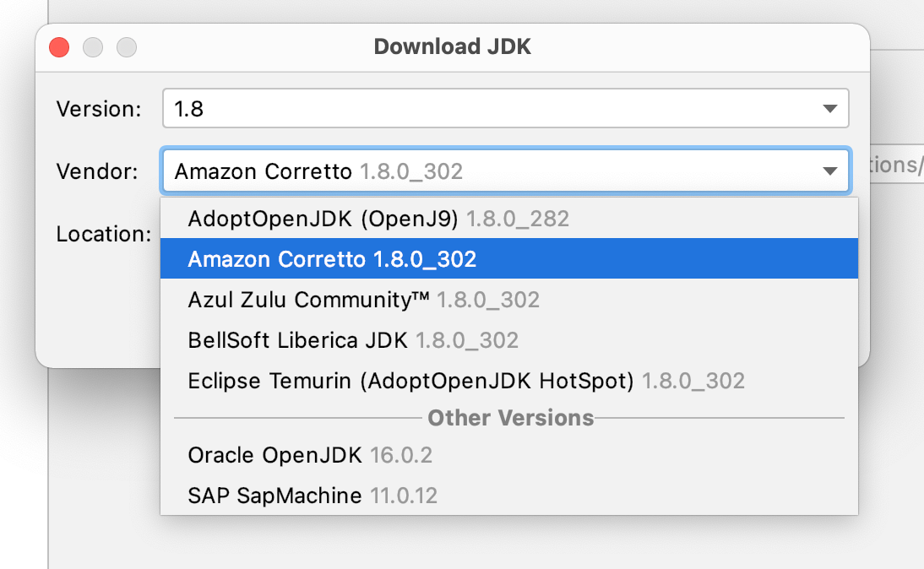The width and height of the screenshot is (924, 569).
Task: Choose Oracle OpenJDK 16.0.2
Action: coord(509,455)
